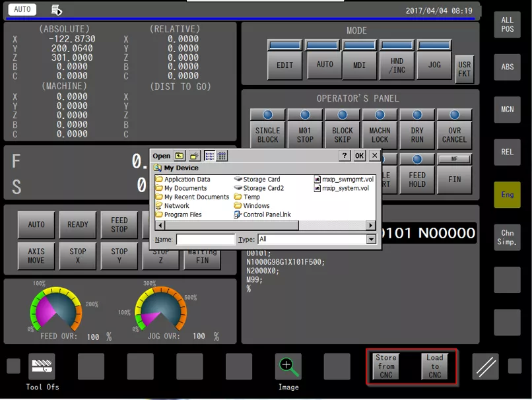Screen dimensions: 532x400
Task: Toggle SINGLE BLOCK operator switch
Action: click(267, 135)
